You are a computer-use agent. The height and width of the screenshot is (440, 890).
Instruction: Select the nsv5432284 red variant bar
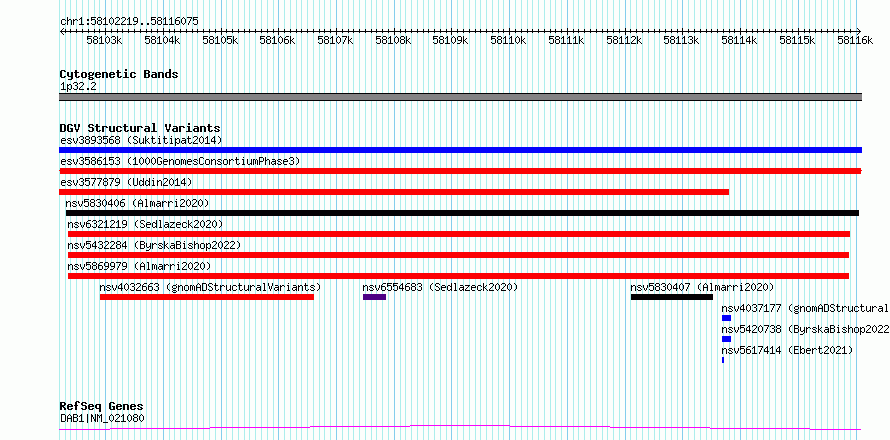(x=459, y=255)
